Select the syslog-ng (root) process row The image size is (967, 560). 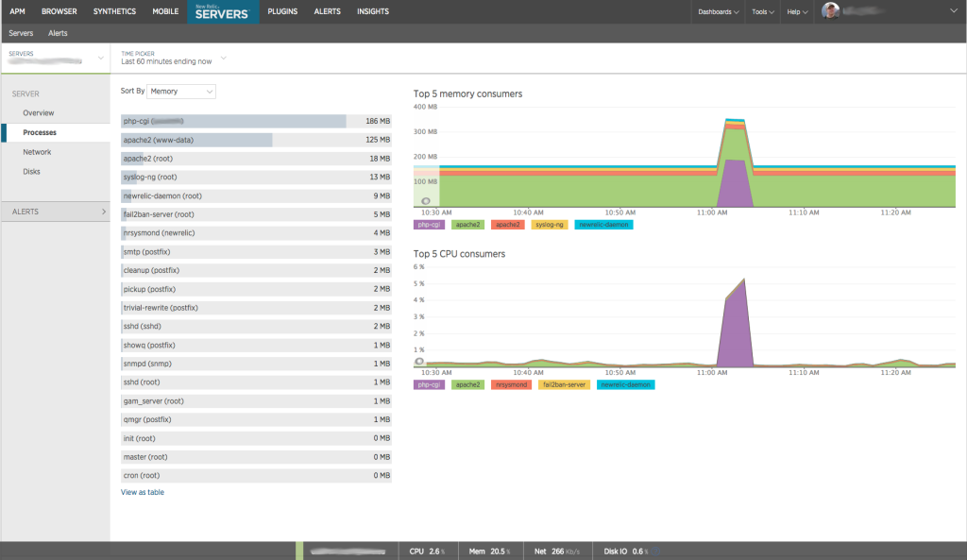[x=256, y=177]
